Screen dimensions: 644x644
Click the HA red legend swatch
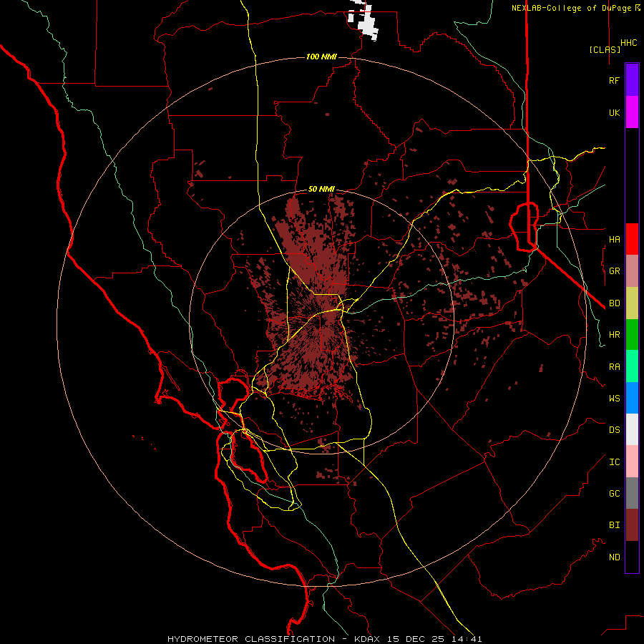coord(632,239)
